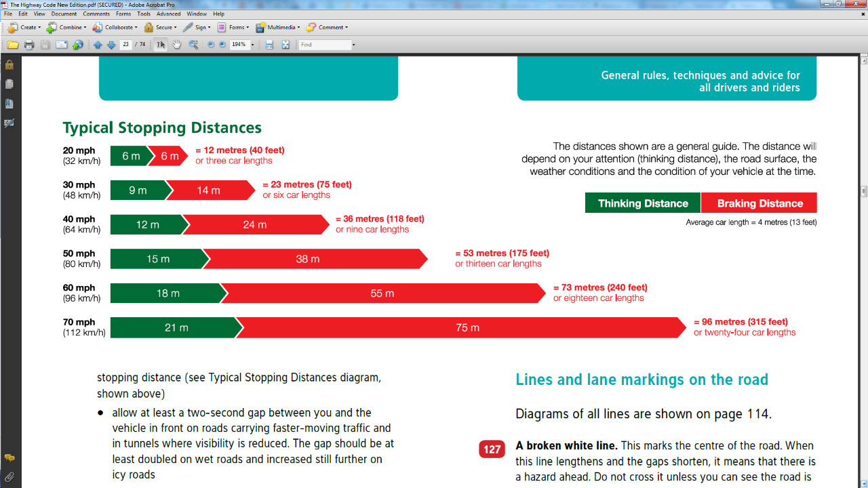The width and height of the screenshot is (868, 488).
Task: Print the document using the printer icon
Action: click(x=28, y=45)
